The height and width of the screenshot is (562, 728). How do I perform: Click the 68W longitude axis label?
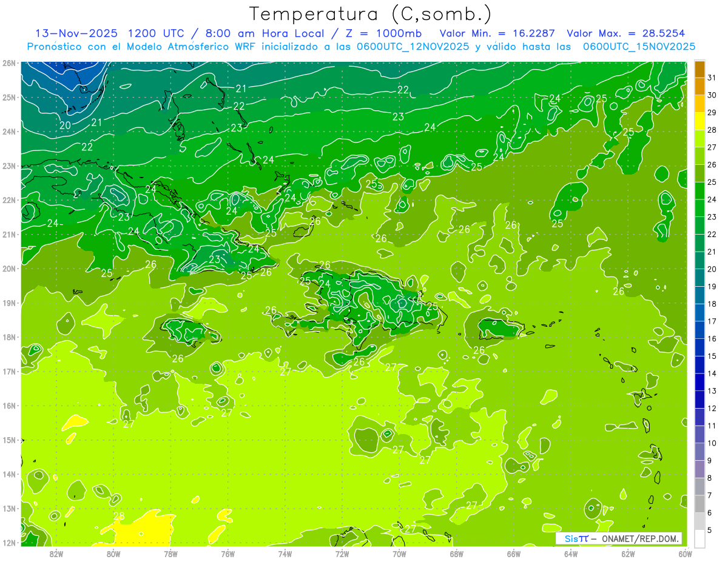[x=457, y=554]
